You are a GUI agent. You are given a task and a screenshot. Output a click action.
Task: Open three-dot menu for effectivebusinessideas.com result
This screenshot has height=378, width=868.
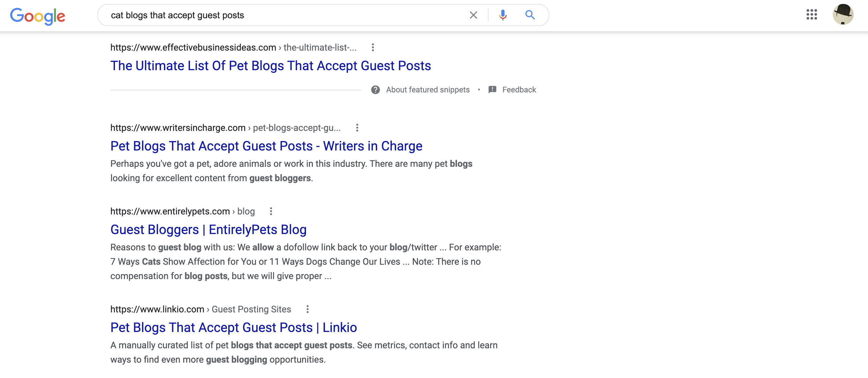click(372, 47)
